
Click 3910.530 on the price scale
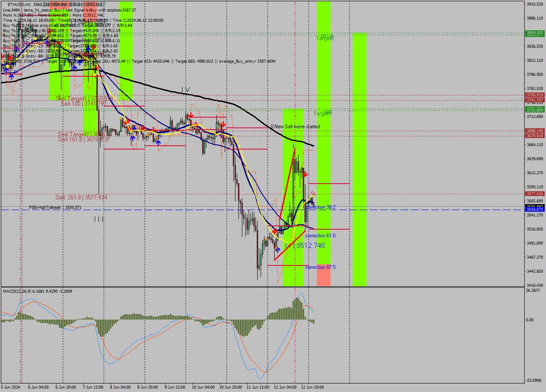(534, 4)
